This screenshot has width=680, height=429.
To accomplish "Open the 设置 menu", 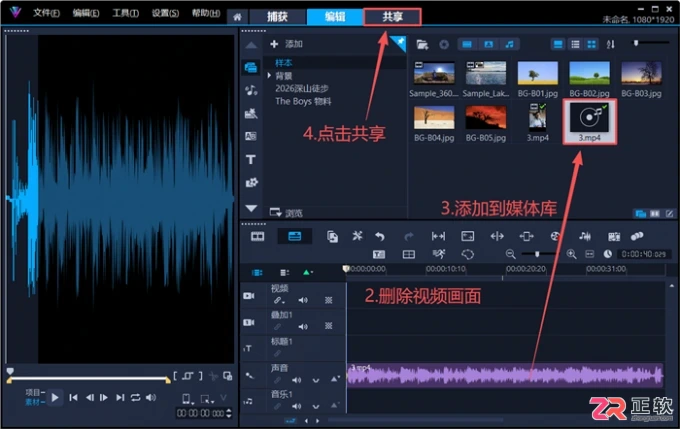I will click(165, 13).
